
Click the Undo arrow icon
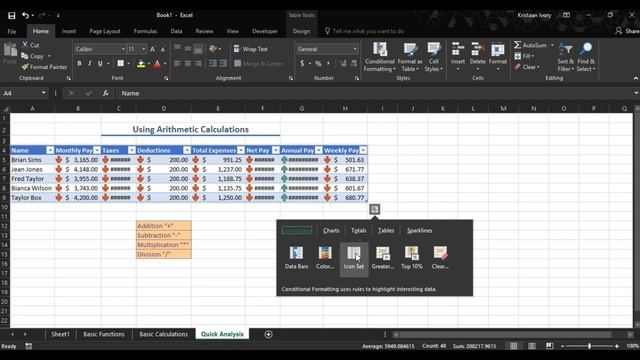(26, 16)
